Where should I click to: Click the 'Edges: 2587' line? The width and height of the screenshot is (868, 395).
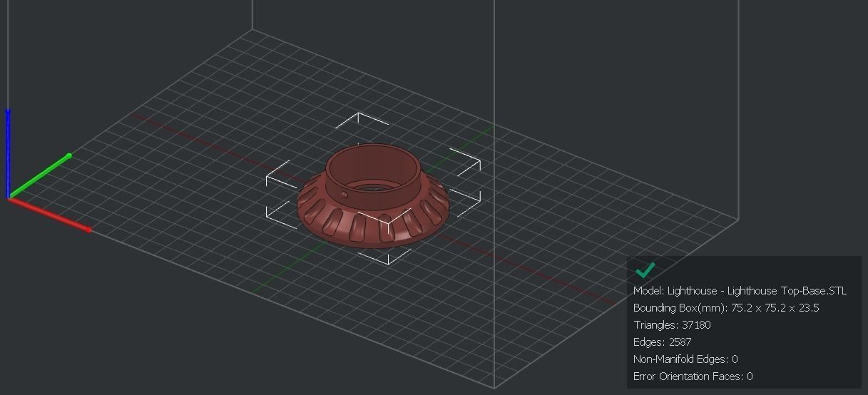(662, 342)
